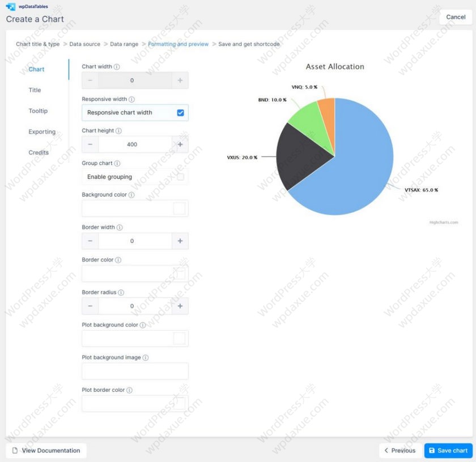
Task: Select the Tooltip settings tab
Action: point(38,111)
